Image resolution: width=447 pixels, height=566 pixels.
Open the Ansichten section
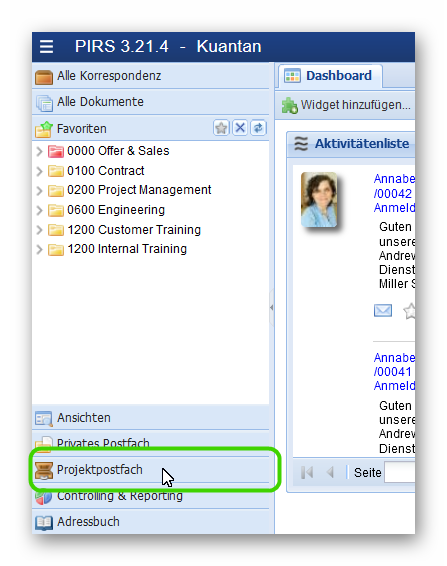coord(151,418)
